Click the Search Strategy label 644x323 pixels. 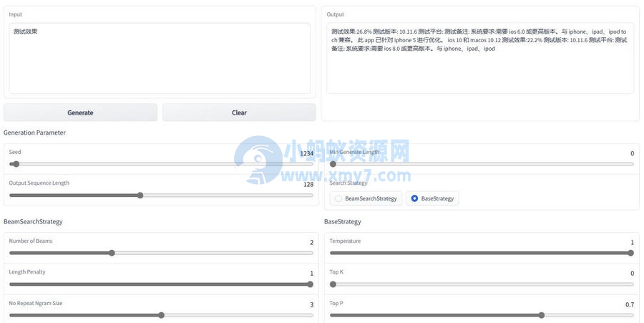(348, 183)
